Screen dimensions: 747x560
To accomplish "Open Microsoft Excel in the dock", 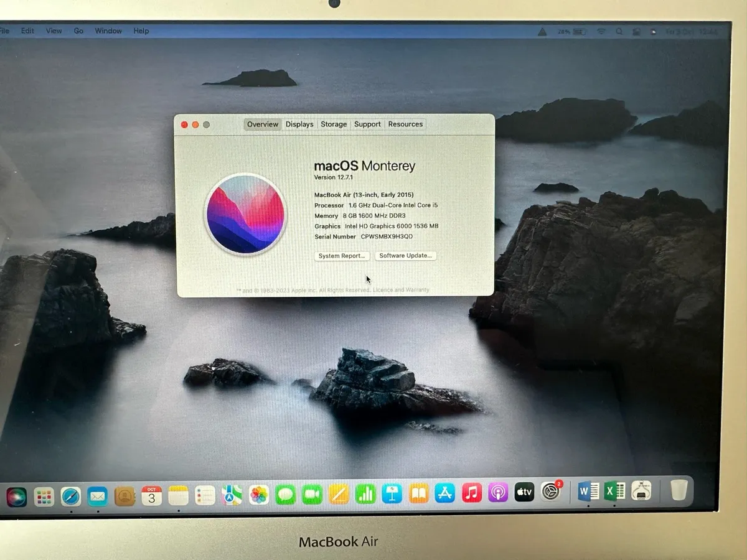I will click(x=614, y=492).
